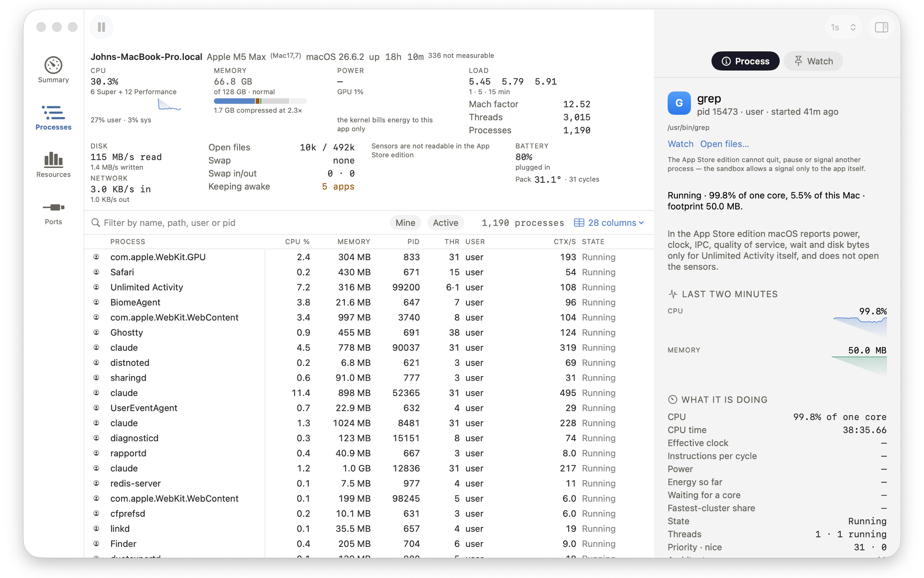Select the com.apple.WebKit.WebContent row PID 3740
The height and width of the screenshot is (578, 924).
tap(369, 317)
